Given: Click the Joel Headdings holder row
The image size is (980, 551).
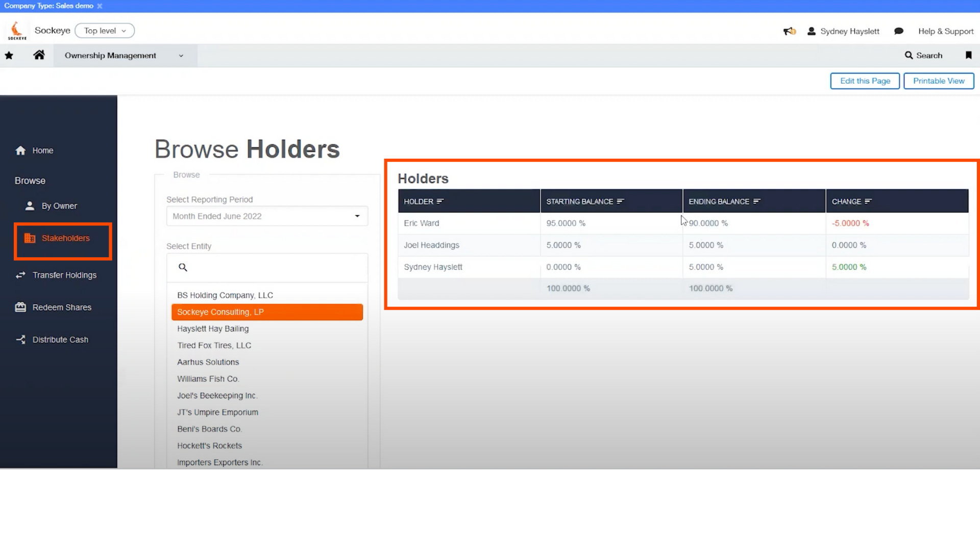Looking at the screenshot, I should (683, 245).
